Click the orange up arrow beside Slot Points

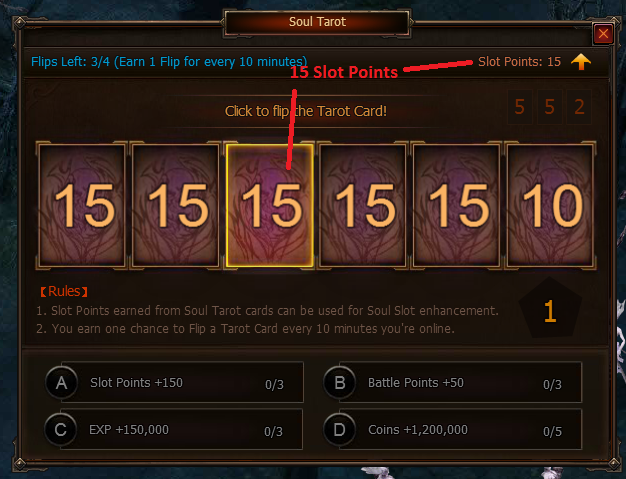coord(581,62)
